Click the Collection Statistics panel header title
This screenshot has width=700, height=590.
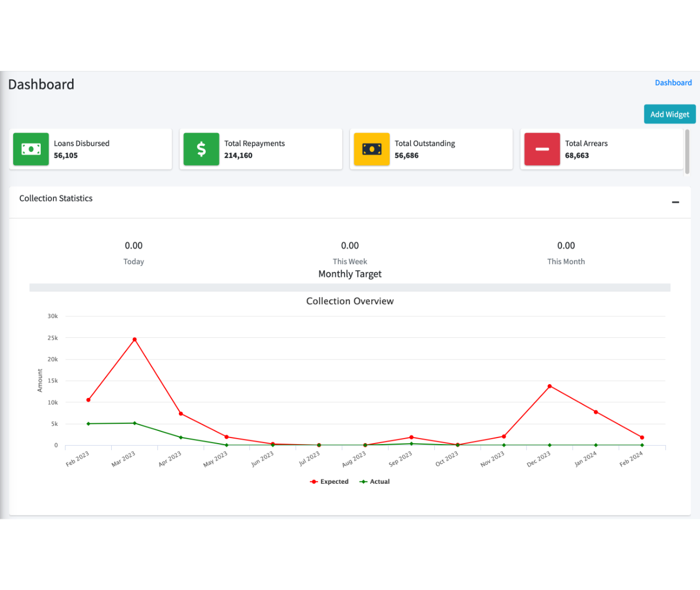56,199
